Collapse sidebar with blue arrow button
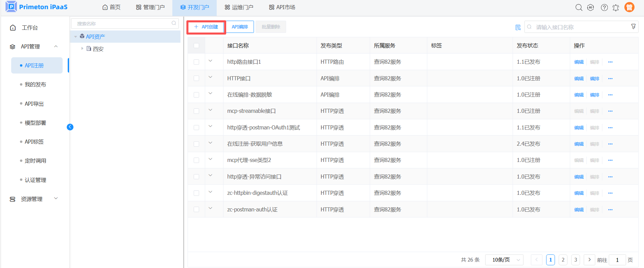 tap(70, 127)
